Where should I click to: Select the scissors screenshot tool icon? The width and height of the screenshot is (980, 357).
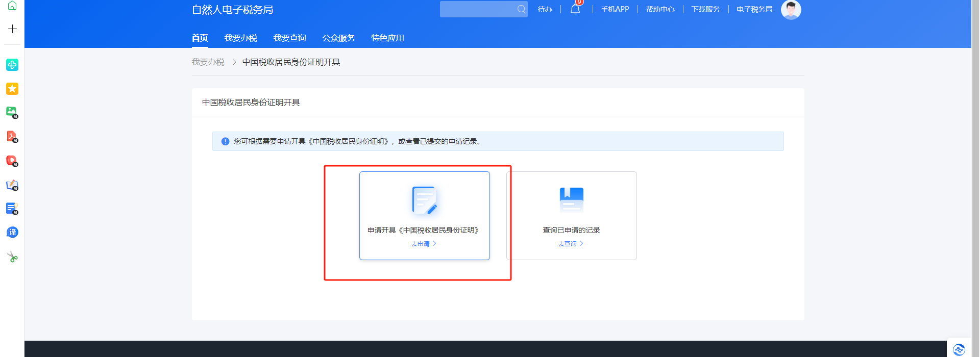point(12,257)
